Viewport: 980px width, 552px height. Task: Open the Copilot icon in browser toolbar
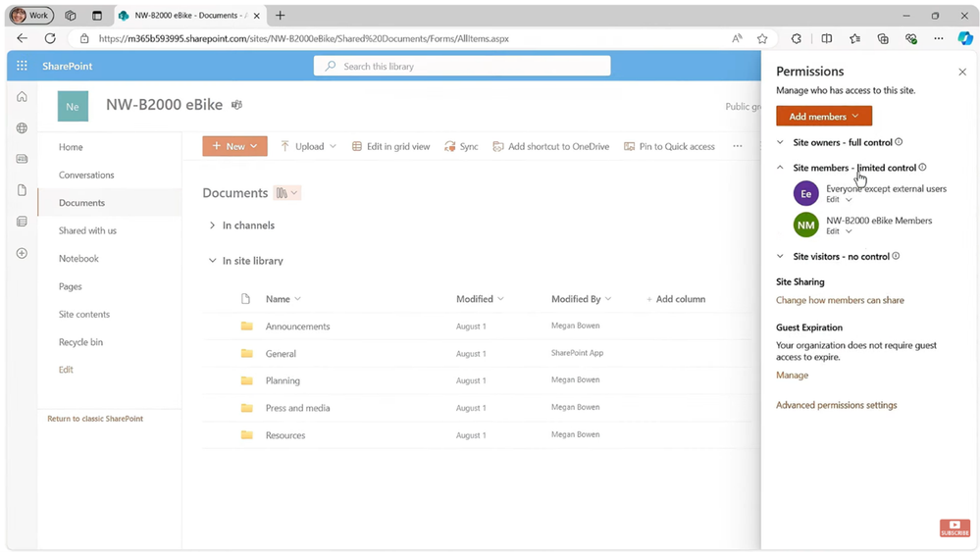tap(965, 38)
